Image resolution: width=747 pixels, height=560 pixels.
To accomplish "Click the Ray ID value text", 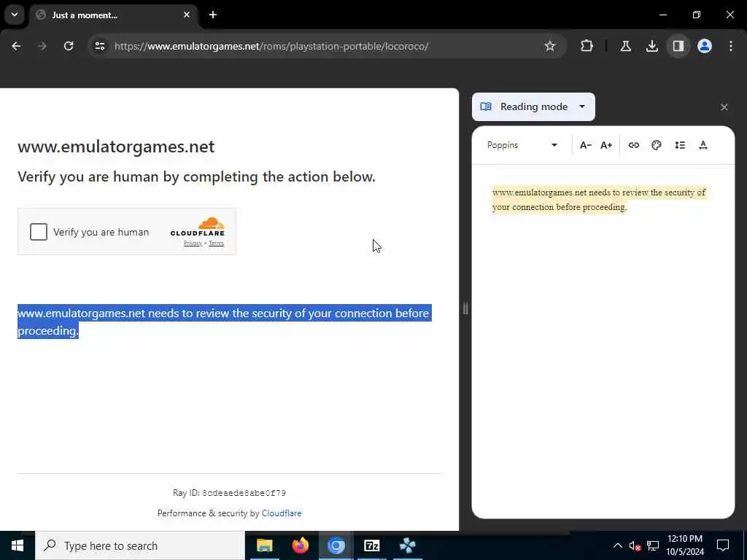I will pos(244,493).
